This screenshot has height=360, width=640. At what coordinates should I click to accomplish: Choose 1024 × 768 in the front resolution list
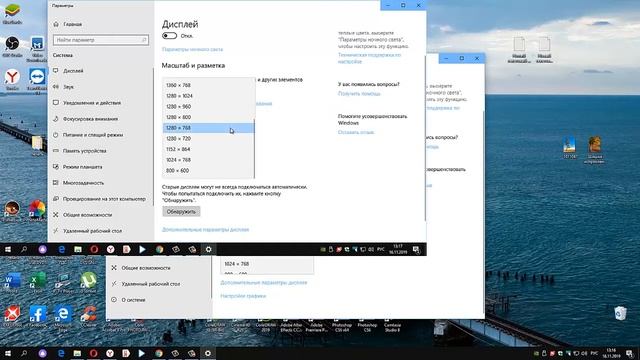point(208,160)
